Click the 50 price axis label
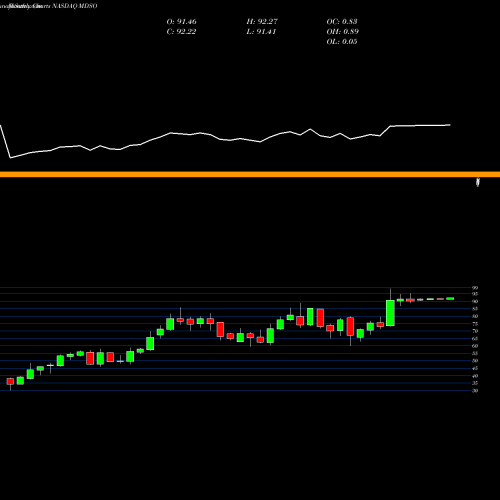This screenshot has height=500, width=500. 475,361
